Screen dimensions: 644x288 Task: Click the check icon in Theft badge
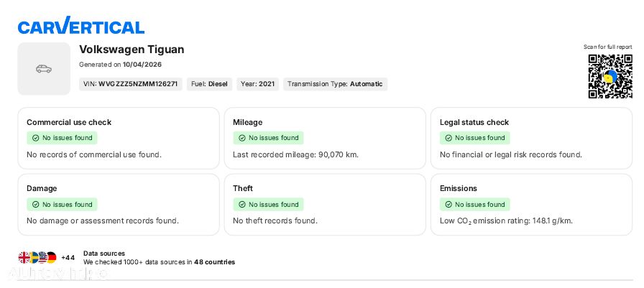[242, 204]
